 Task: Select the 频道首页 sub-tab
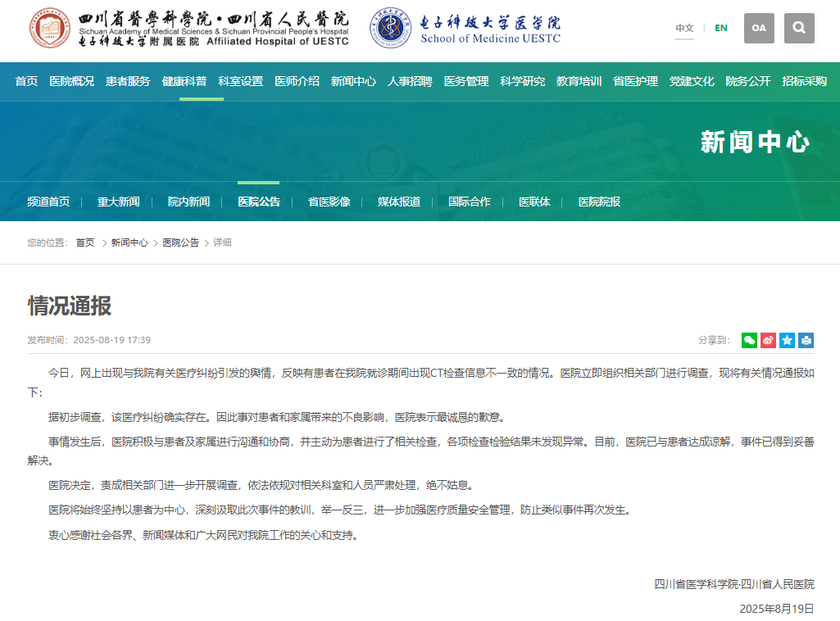(48, 202)
